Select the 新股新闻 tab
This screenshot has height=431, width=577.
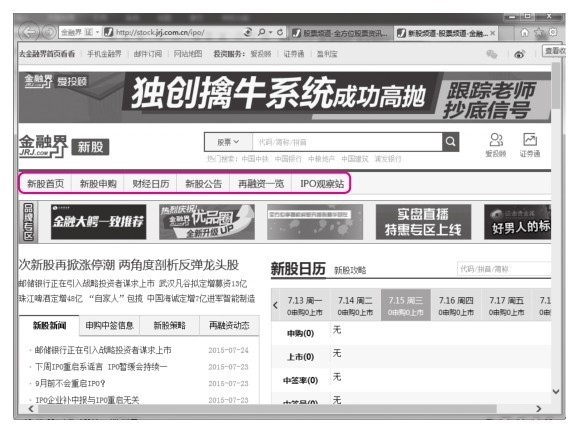[49, 325]
